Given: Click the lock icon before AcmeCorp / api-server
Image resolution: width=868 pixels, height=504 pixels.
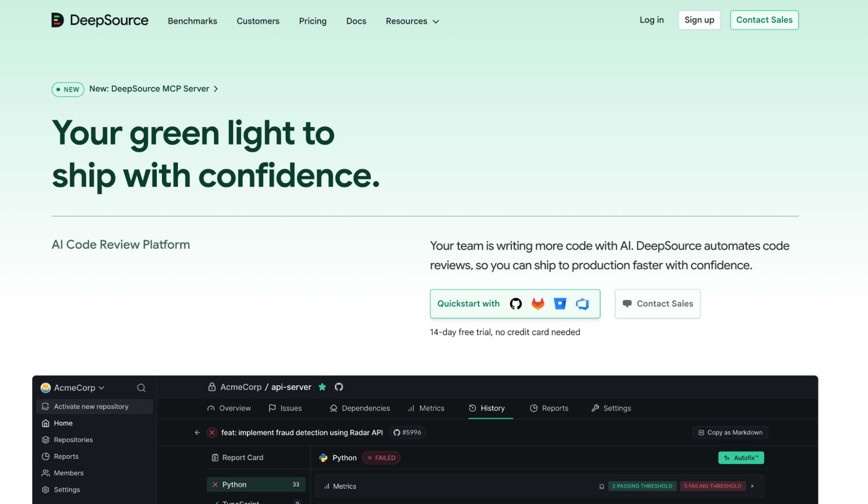Looking at the screenshot, I should pos(212,387).
